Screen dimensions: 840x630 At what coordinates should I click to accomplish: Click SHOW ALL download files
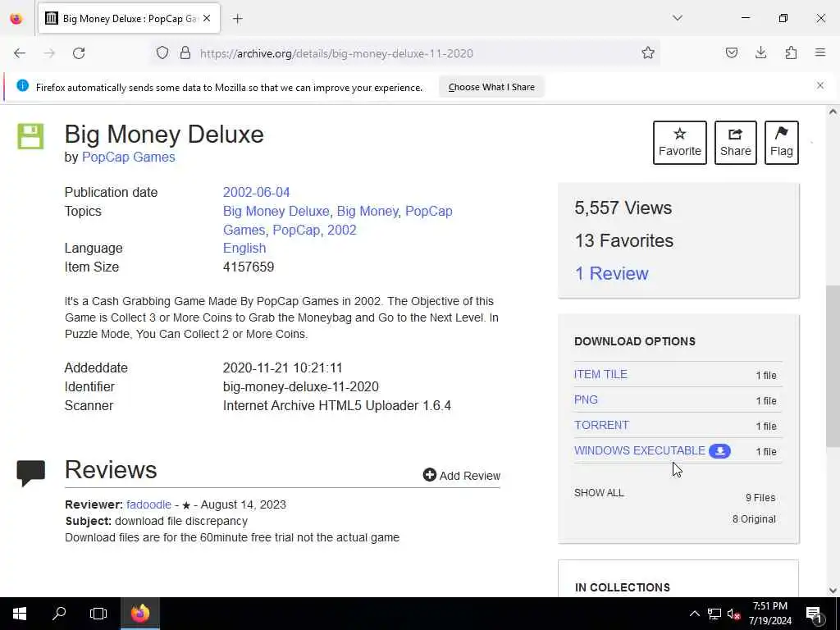pyautogui.click(x=599, y=493)
